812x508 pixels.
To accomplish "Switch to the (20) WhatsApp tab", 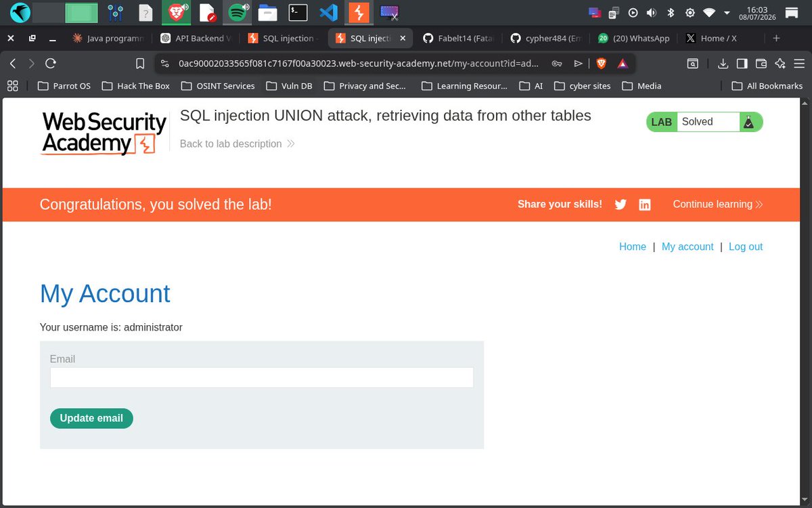I will click(x=634, y=38).
